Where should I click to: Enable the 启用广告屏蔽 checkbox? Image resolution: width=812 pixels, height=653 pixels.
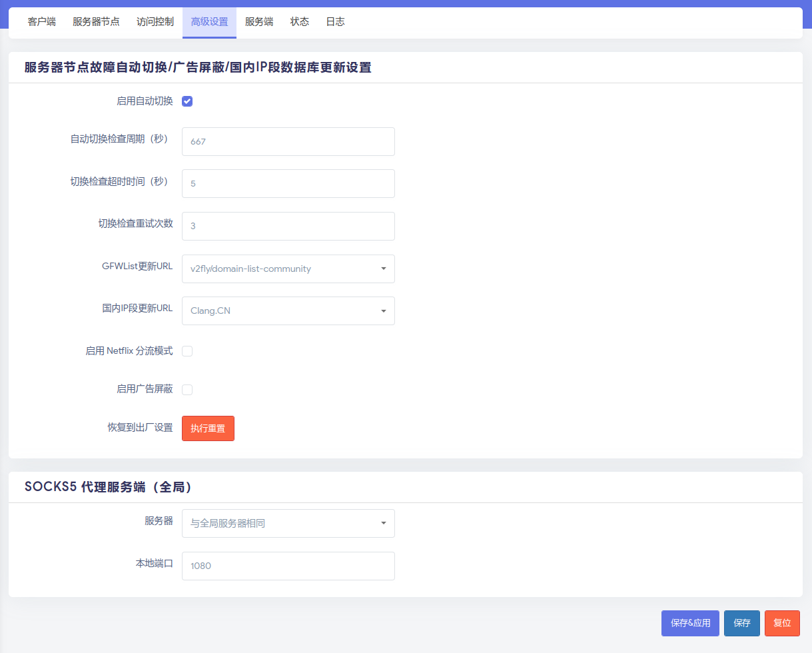click(187, 389)
